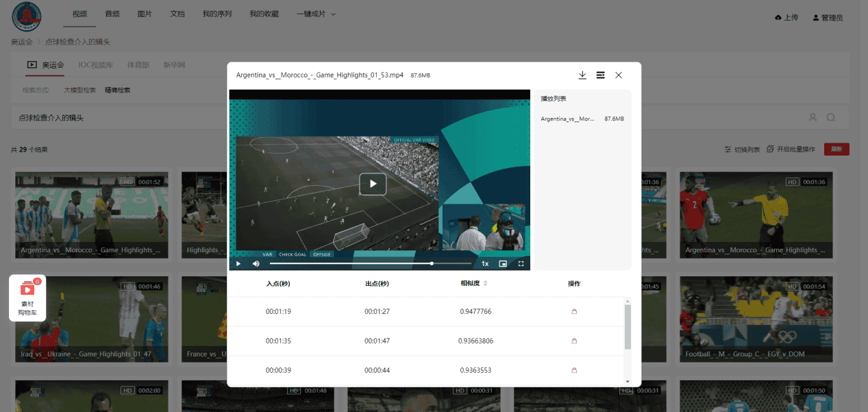Enable picture-in-picture mode

[x=503, y=263]
